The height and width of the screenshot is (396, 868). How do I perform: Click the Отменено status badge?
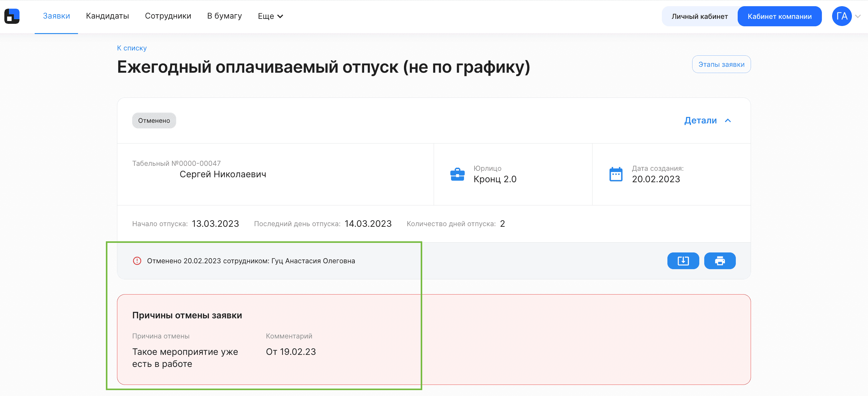(154, 121)
